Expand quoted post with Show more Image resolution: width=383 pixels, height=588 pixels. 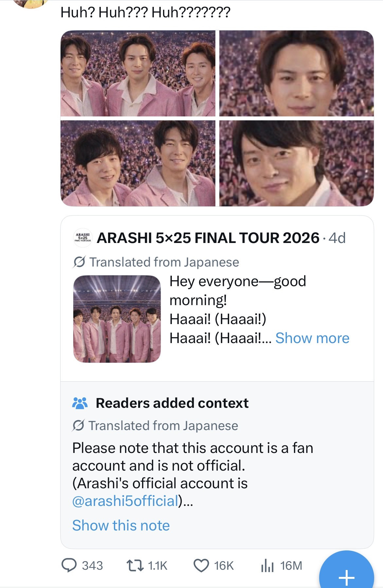pyautogui.click(x=312, y=338)
